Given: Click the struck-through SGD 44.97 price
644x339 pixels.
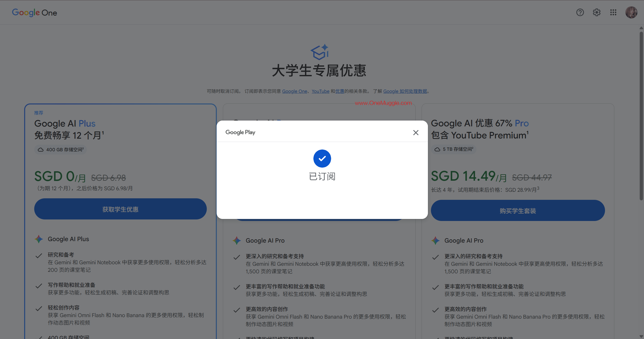Looking at the screenshot, I should [x=532, y=178].
